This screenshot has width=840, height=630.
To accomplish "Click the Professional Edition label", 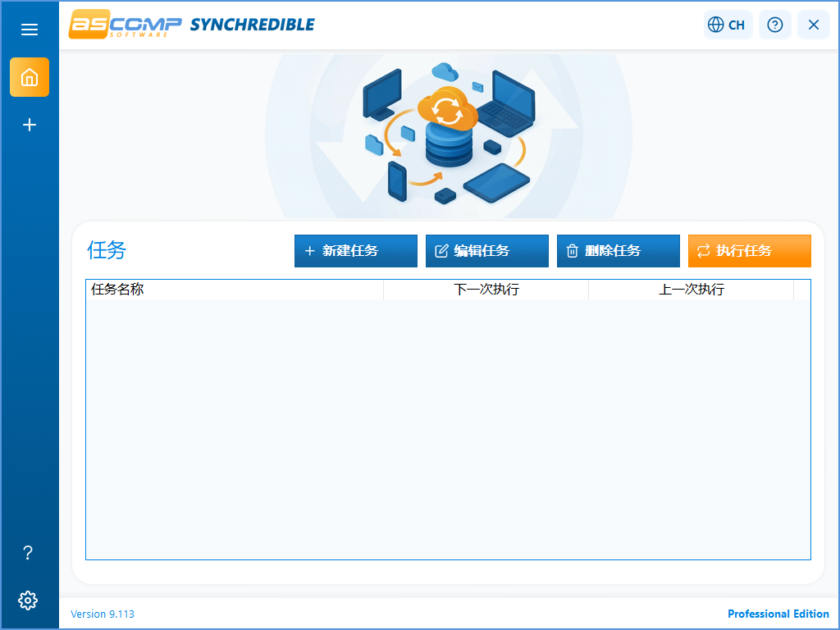I will [x=778, y=614].
